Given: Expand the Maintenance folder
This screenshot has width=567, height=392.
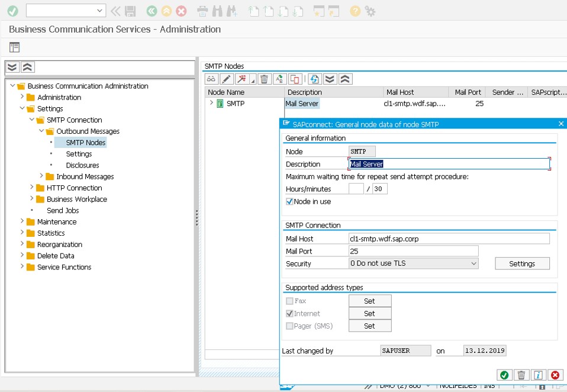Looking at the screenshot, I should [x=22, y=221].
